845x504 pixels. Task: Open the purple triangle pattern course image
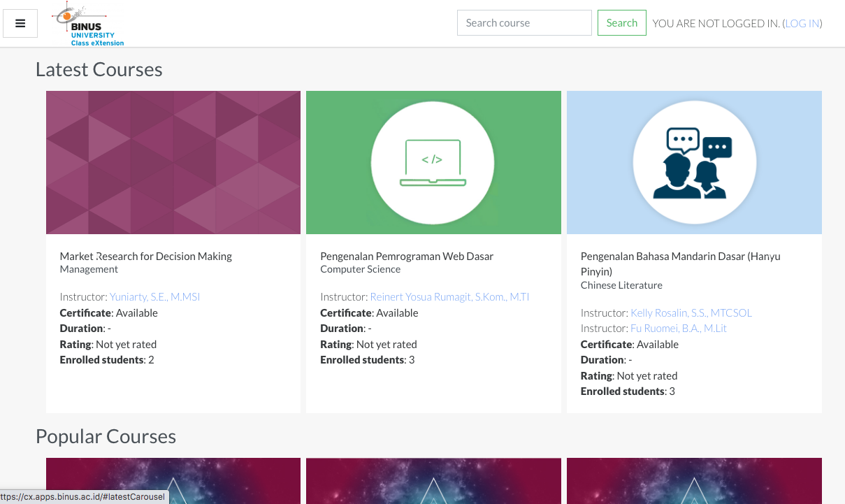click(x=173, y=162)
